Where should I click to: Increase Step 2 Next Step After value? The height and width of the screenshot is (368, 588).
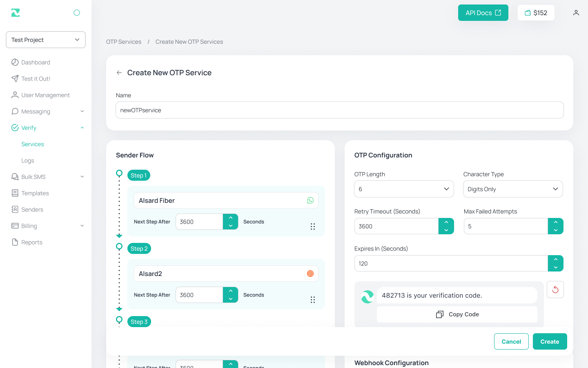[231, 291]
